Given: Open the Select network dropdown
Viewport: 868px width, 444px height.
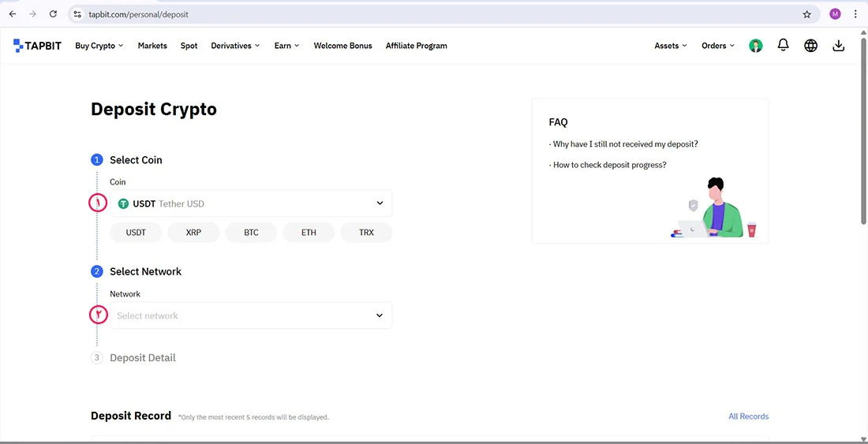Looking at the screenshot, I should [251, 315].
